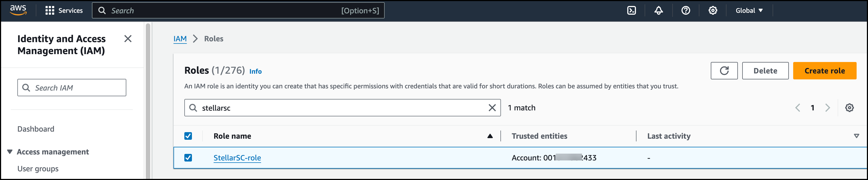Open User groups in the sidebar

click(x=38, y=169)
